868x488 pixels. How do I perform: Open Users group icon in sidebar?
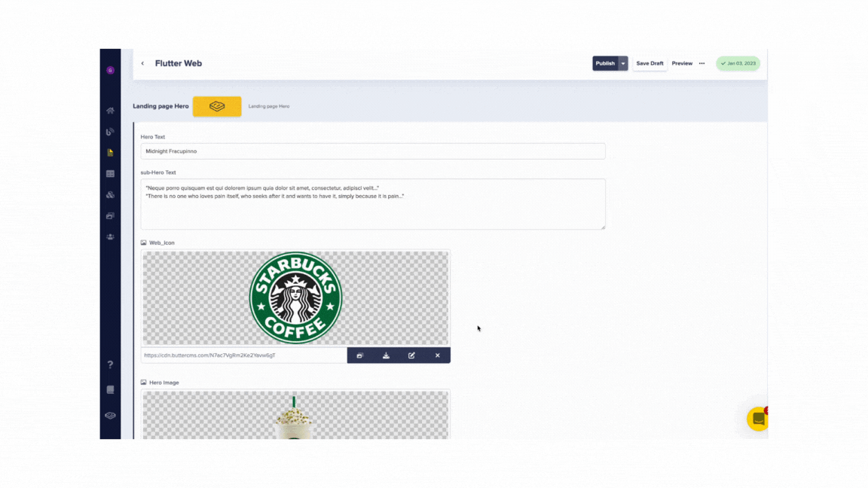click(110, 236)
